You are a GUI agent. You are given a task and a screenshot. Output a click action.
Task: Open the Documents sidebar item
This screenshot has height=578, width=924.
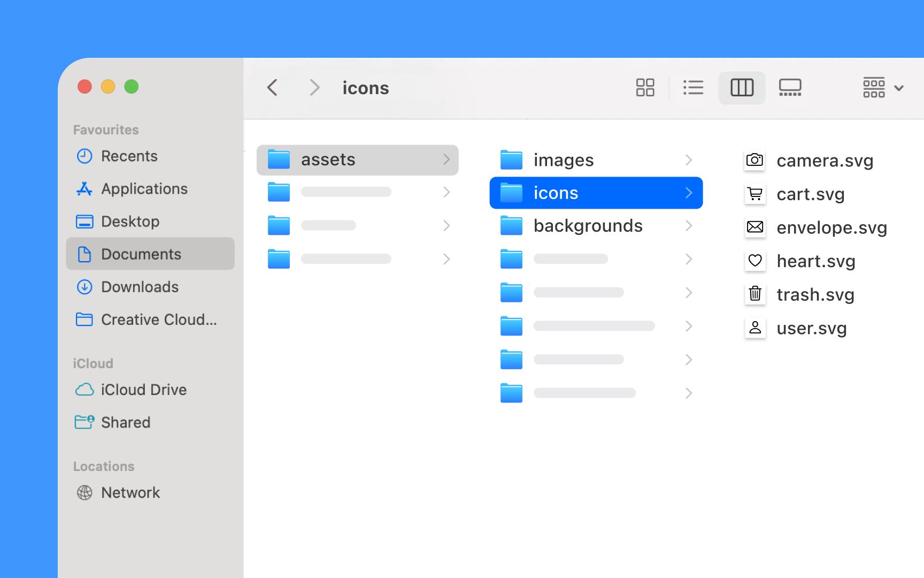click(141, 254)
